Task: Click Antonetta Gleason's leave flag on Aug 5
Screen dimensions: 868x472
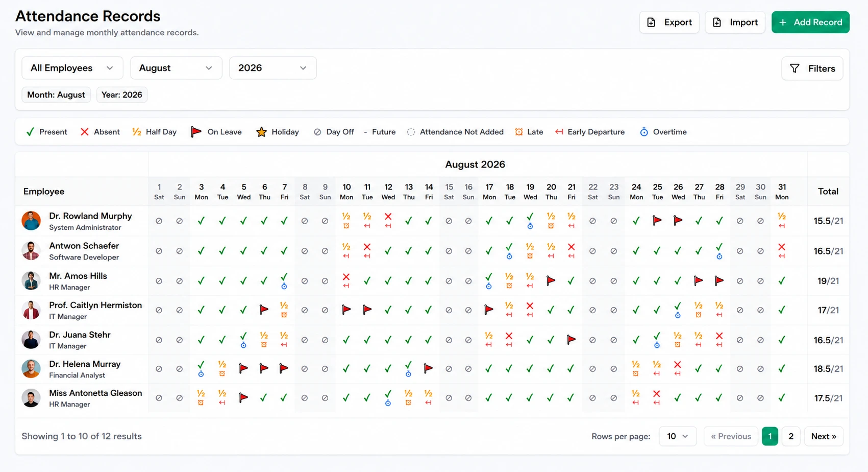Action: 244,398
